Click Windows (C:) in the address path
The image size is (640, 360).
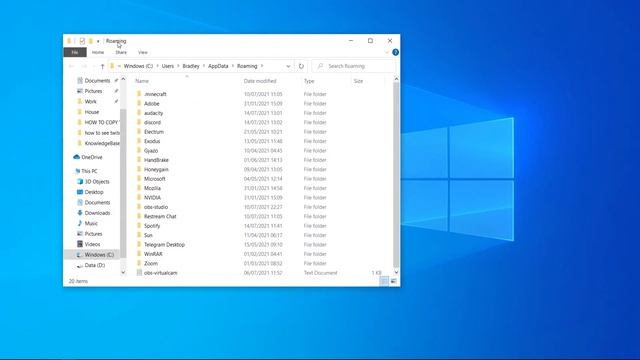(x=138, y=66)
